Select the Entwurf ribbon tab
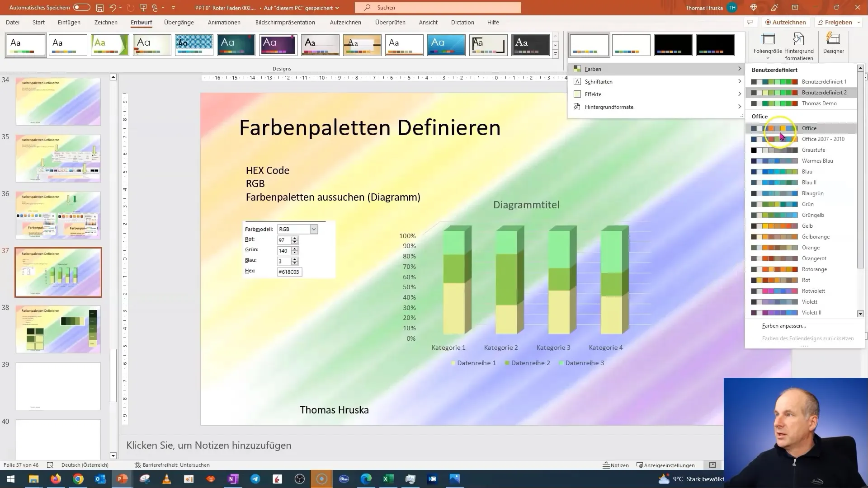Screen dimensions: 868x488 [x=142, y=22]
